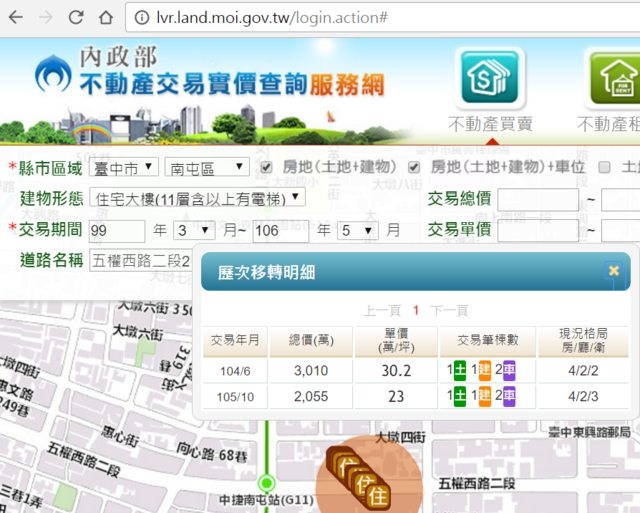
Task: Click the 4/2/3 layout cell
Action: point(583,397)
